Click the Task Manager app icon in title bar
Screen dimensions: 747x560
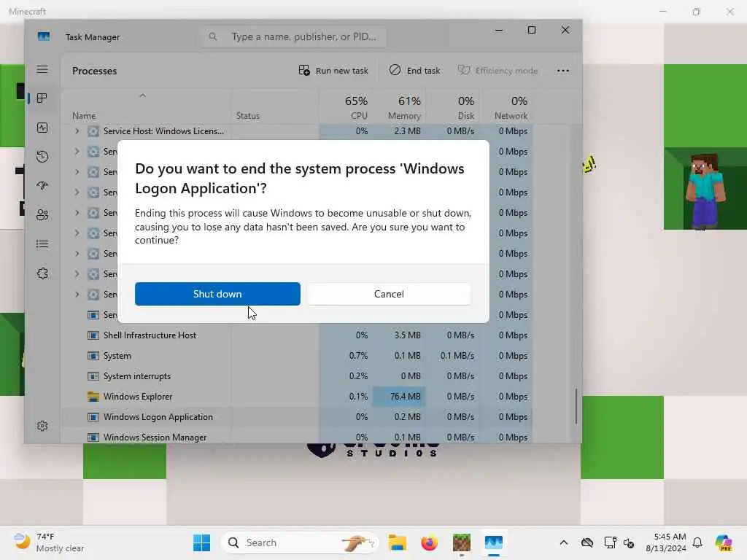pyautogui.click(x=44, y=36)
